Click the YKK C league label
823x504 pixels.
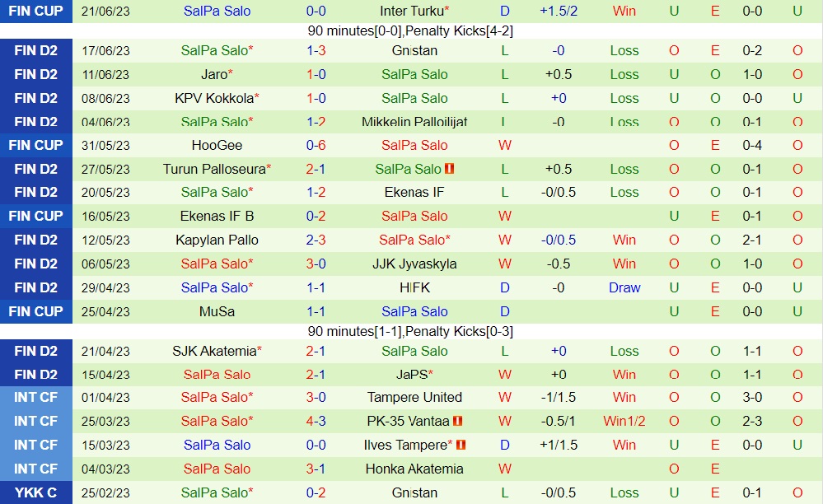36,492
